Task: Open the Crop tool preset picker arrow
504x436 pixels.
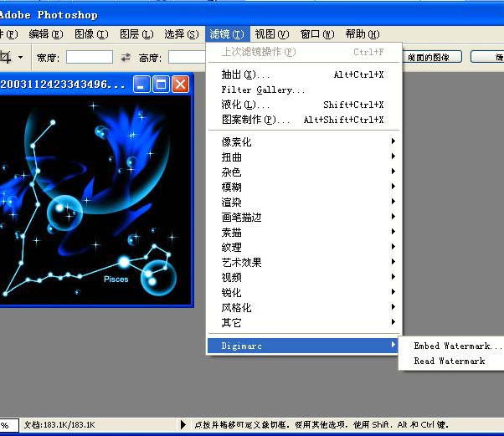Action: click(21, 58)
